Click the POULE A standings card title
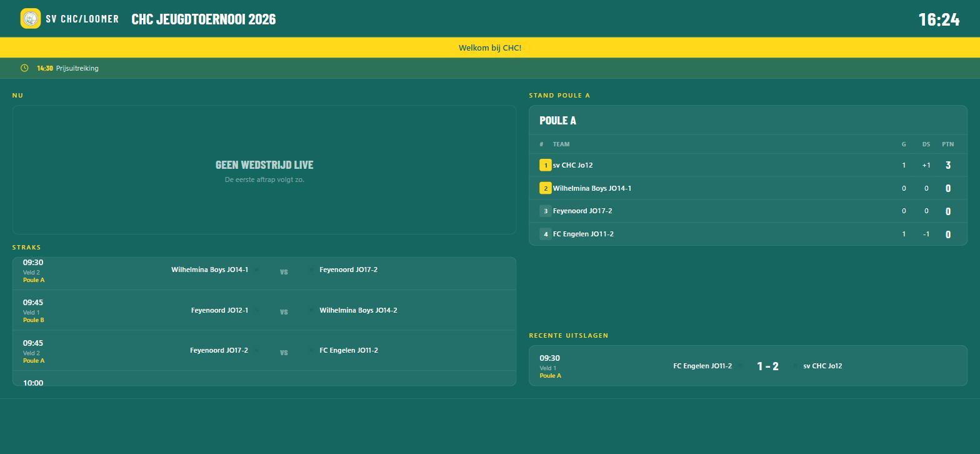Viewport: 980px width, 454px height. pyautogui.click(x=557, y=120)
